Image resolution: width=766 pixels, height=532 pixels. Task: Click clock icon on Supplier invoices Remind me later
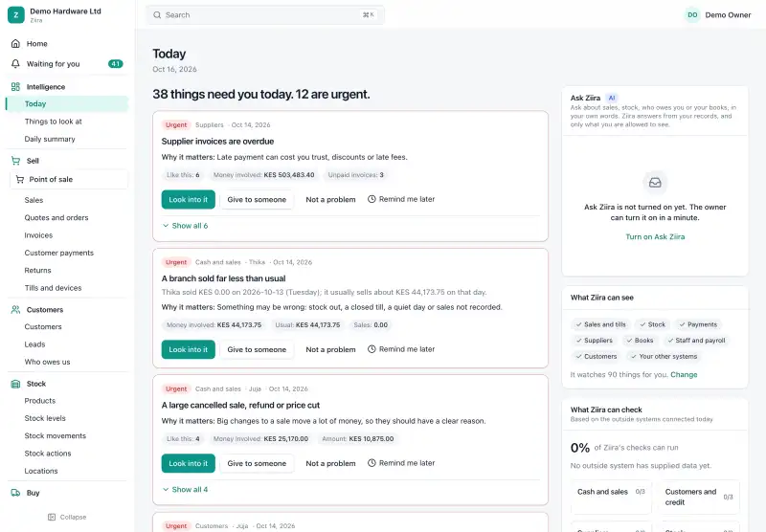(372, 199)
